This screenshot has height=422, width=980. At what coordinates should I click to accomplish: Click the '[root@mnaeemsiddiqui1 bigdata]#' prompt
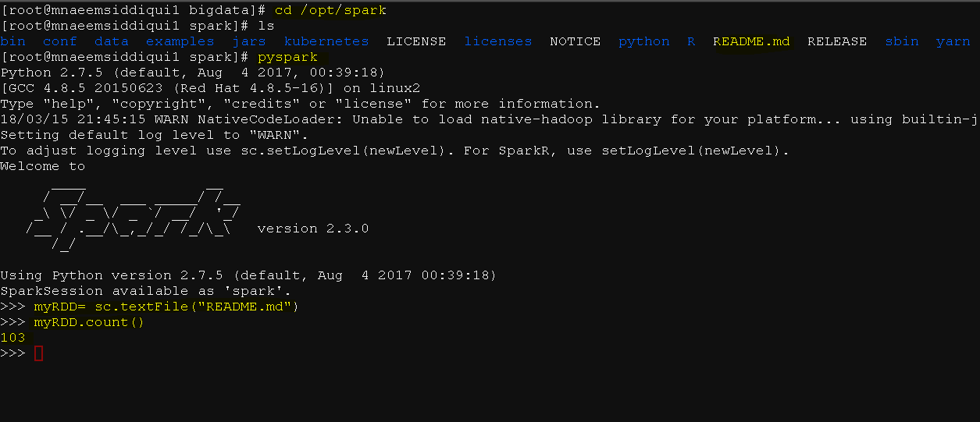[x=134, y=10]
